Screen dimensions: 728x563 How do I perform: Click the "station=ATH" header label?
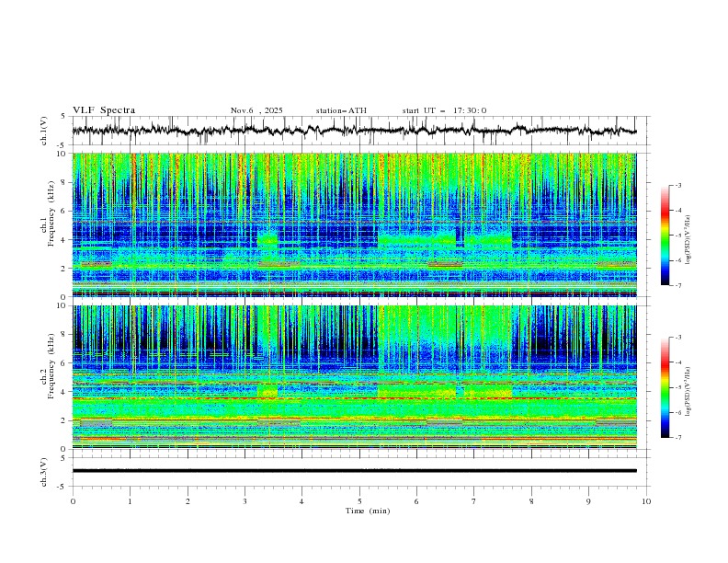pyautogui.click(x=341, y=110)
